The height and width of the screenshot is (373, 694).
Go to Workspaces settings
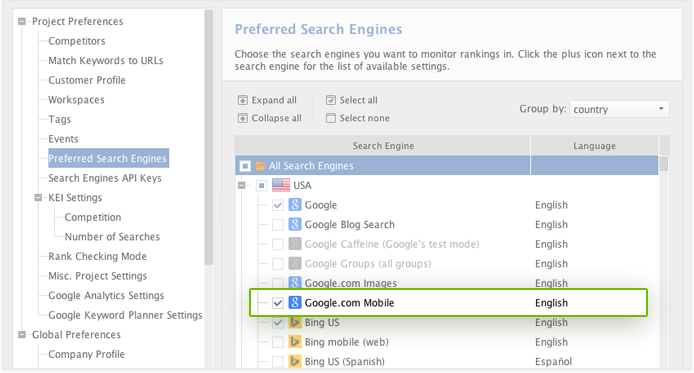pos(76,100)
